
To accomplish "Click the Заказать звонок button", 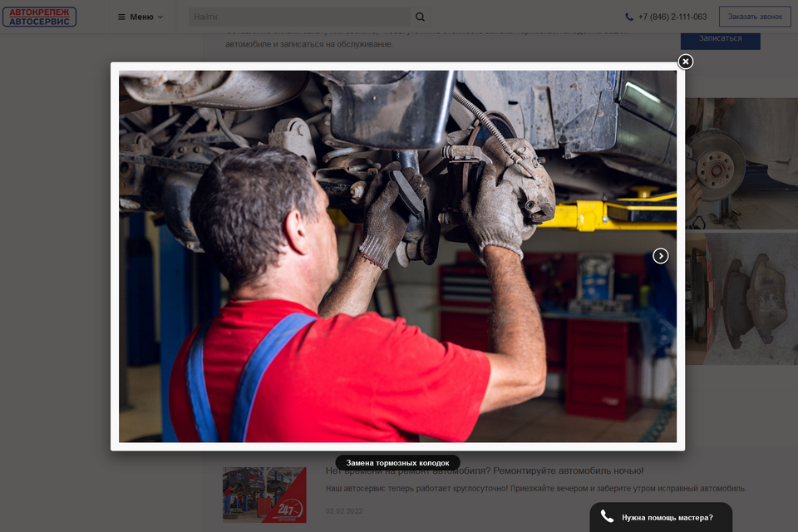I will pyautogui.click(x=755, y=17).
